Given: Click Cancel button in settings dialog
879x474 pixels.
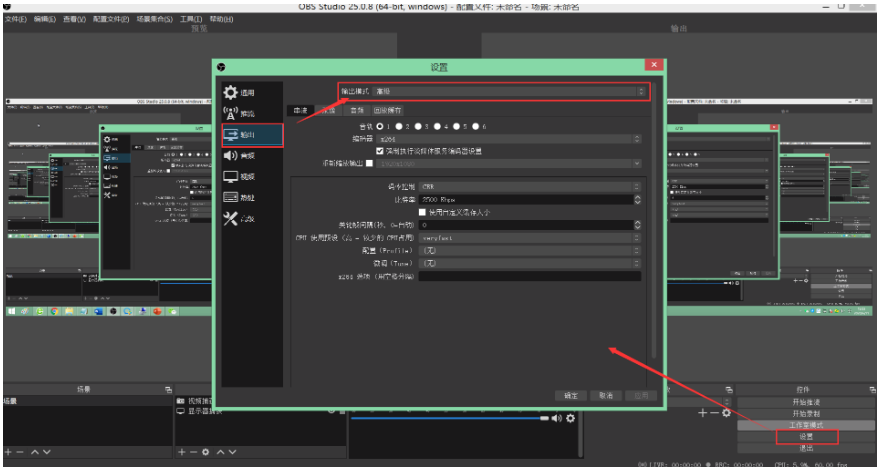Looking at the screenshot, I should [606, 396].
